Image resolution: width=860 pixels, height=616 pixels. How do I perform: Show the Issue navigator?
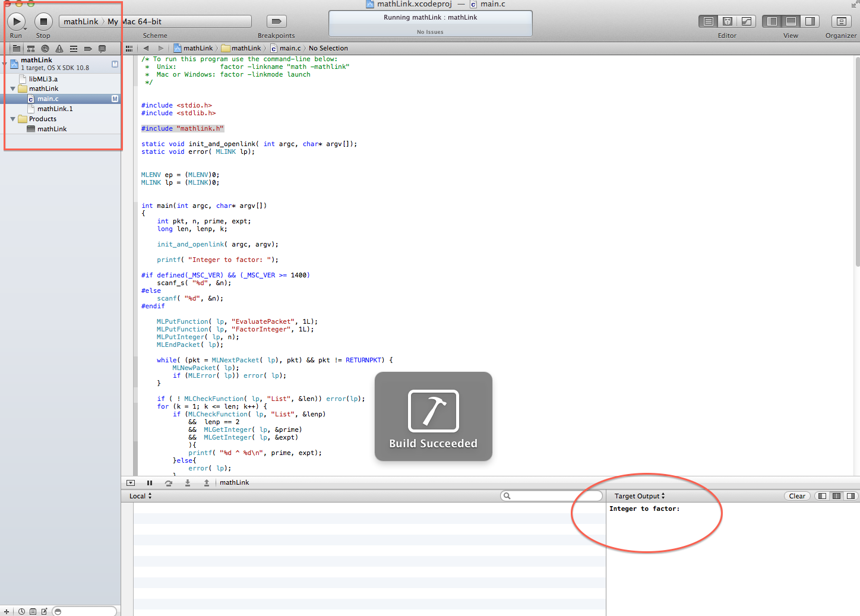[59, 49]
